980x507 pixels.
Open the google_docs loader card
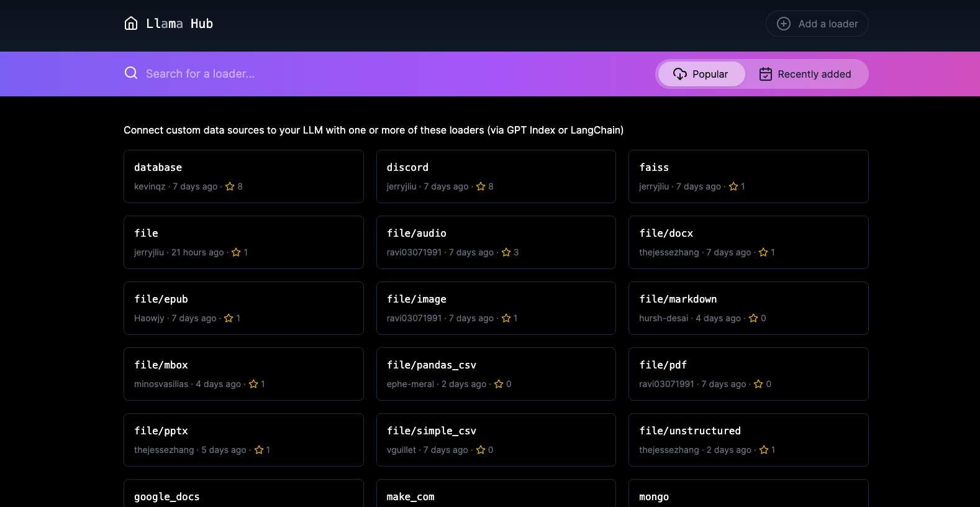(x=243, y=493)
